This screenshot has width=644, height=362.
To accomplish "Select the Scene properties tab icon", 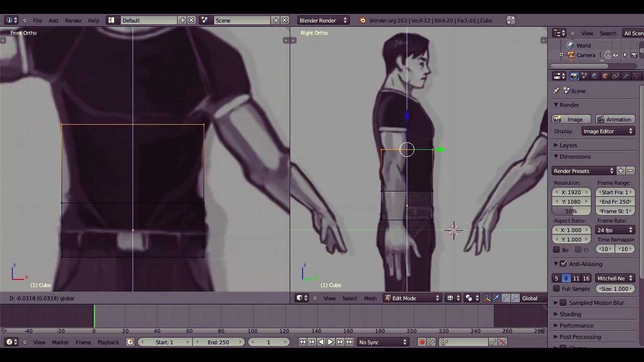I will [585, 76].
